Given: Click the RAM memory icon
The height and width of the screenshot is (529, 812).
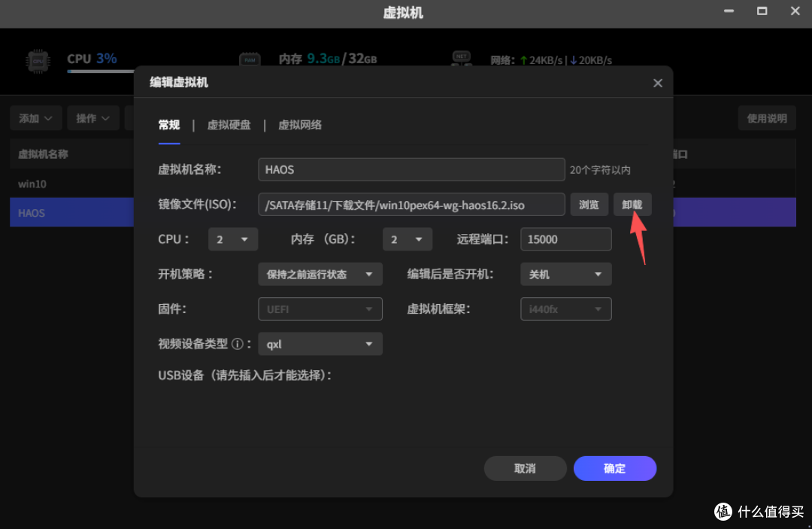Looking at the screenshot, I should (250, 59).
